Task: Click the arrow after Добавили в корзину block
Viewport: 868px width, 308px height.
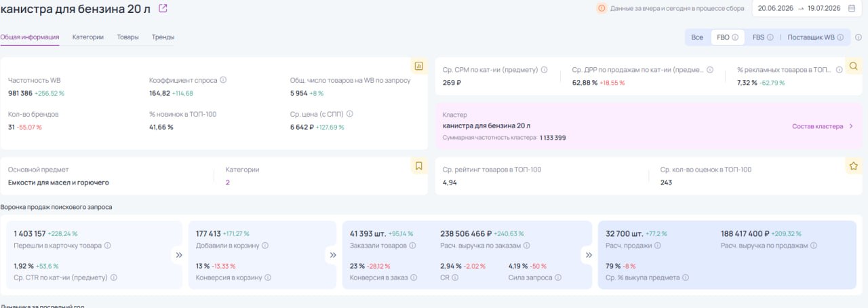Action: point(333,255)
